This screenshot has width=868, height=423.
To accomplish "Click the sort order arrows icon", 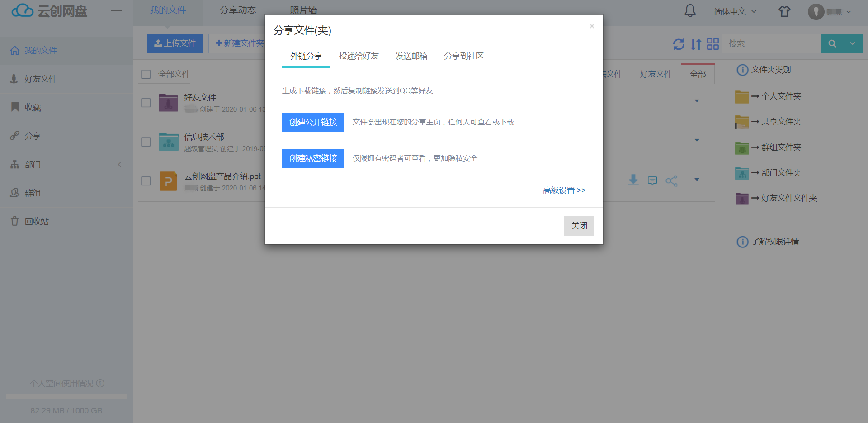I will [696, 44].
